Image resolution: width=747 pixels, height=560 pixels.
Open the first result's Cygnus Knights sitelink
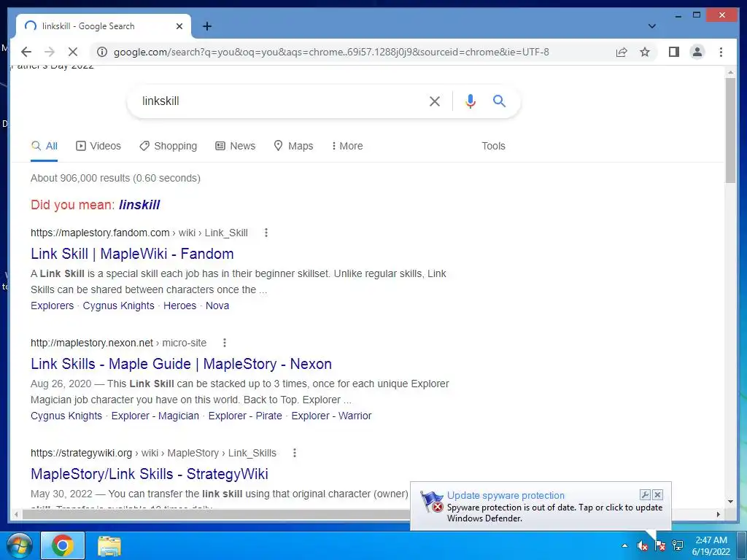point(119,306)
